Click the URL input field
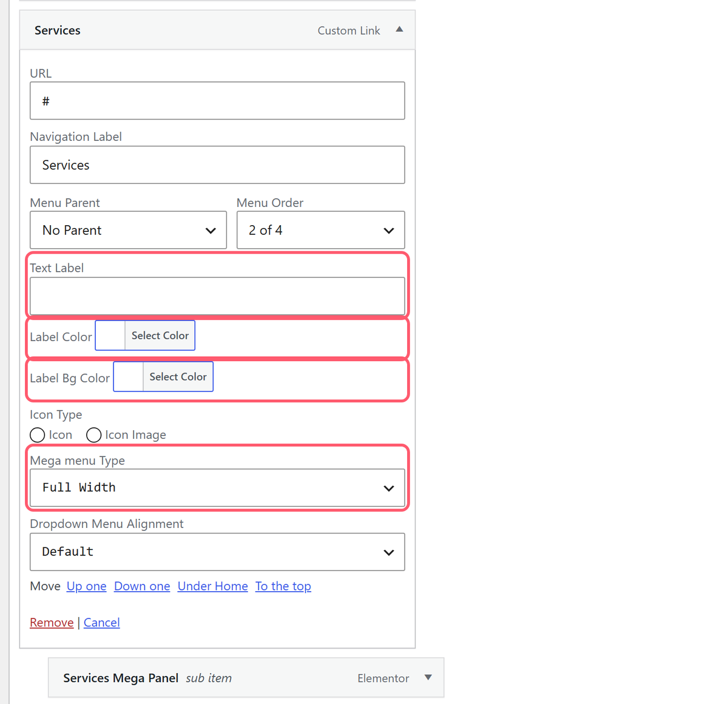 (x=217, y=101)
